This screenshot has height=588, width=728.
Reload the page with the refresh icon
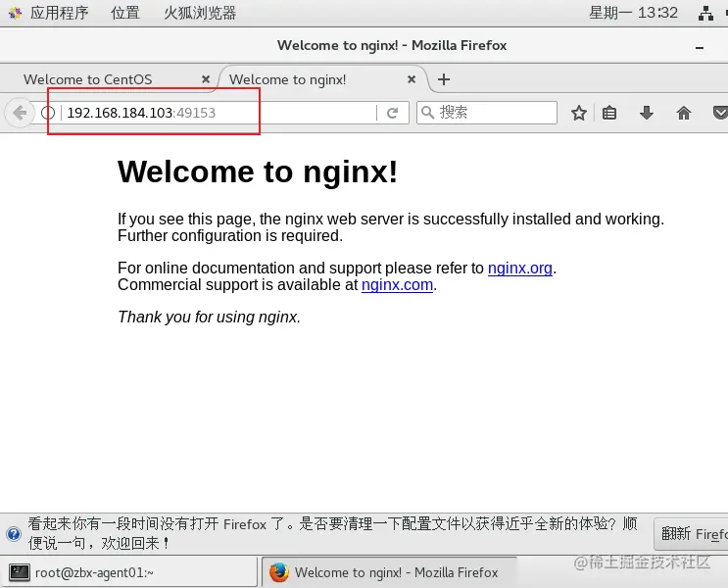[x=392, y=113]
